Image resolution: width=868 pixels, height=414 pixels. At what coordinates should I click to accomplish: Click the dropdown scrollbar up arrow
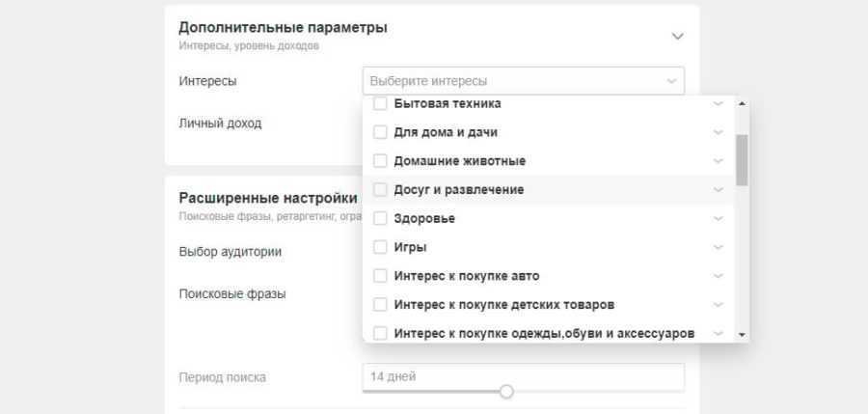[x=742, y=103]
